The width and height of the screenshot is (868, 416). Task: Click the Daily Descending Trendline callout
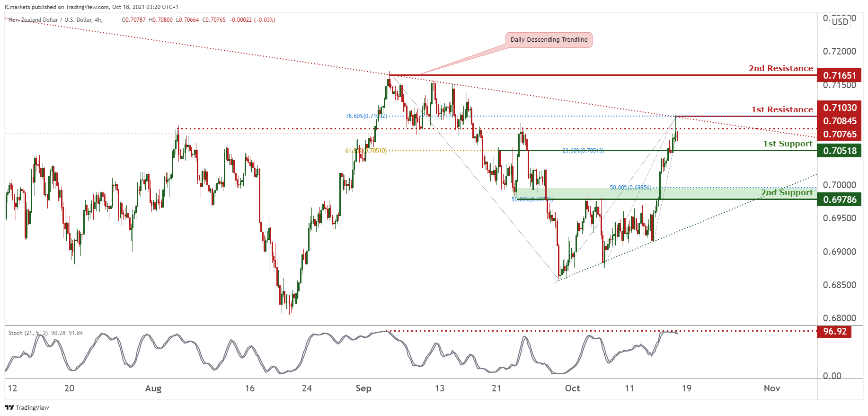pos(549,40)
